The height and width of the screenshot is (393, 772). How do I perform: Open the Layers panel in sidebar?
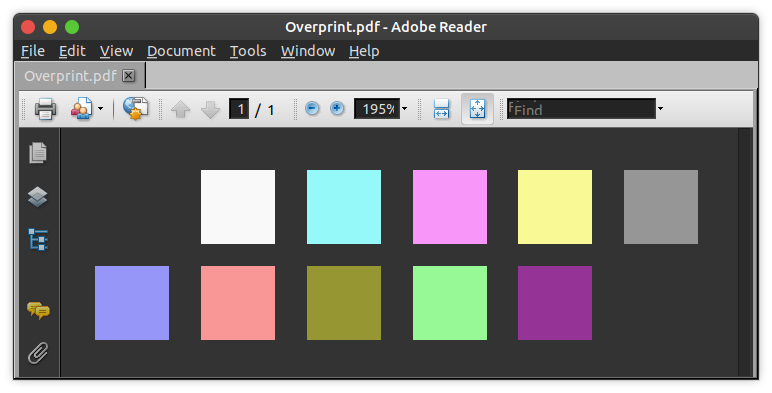tap(38, 197)
